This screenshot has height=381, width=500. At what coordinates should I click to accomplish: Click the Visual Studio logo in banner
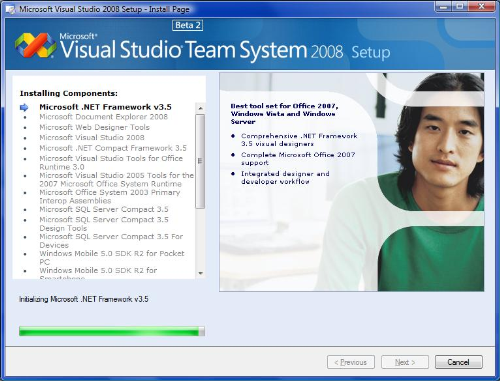(x=35, y=45)
